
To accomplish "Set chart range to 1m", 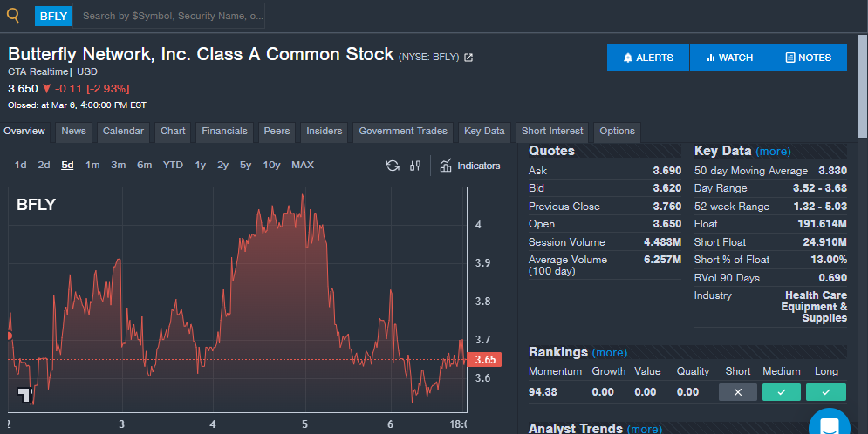I will 92,165.
